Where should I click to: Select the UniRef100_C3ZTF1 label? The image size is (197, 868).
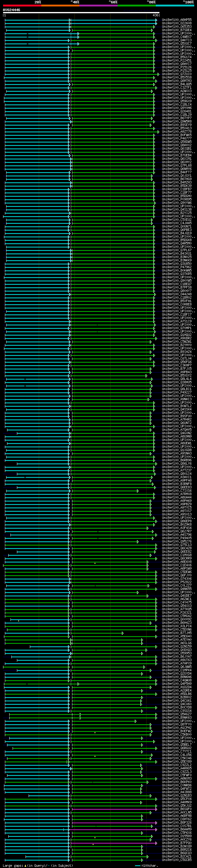[177, 88]
